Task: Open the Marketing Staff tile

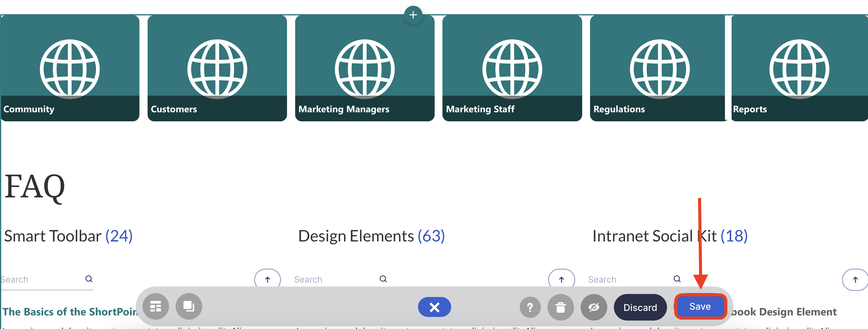Action: pyautogui.click(x=512, y=69)
